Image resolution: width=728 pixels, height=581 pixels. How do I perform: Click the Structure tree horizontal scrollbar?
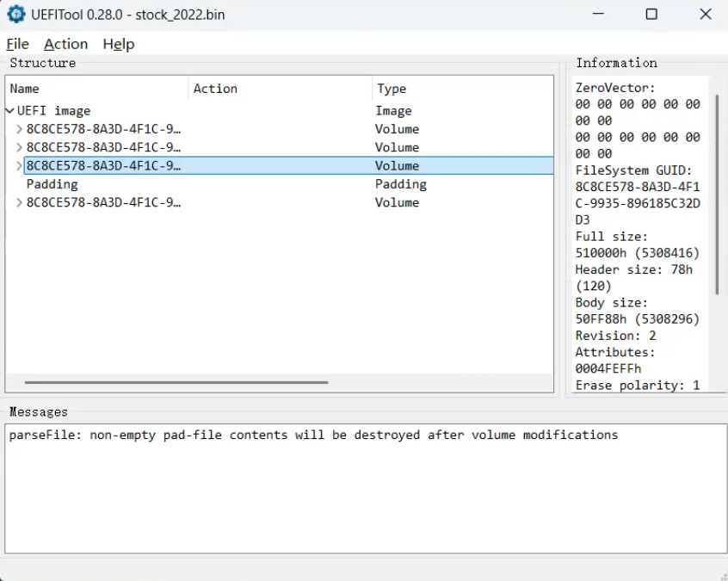coord(176,383)
